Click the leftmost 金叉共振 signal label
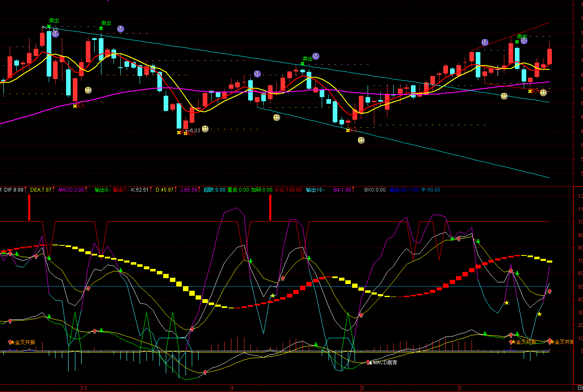583x392 pixels. pos(25,342)
